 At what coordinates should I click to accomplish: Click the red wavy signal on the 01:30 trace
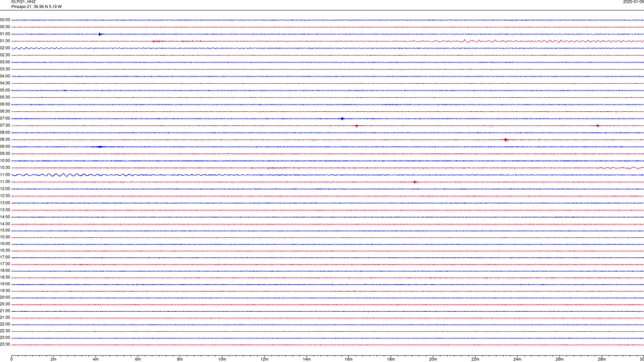point(528,41)
